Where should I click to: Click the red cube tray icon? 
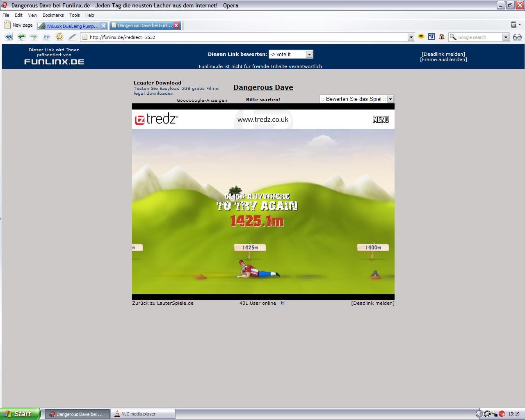[502, 414]
